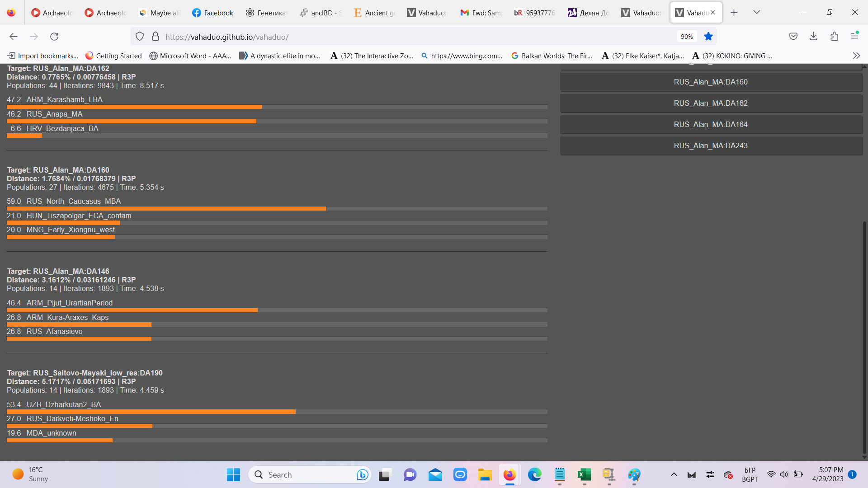Expand the system tray hidden icons

[x=674, y=474]
